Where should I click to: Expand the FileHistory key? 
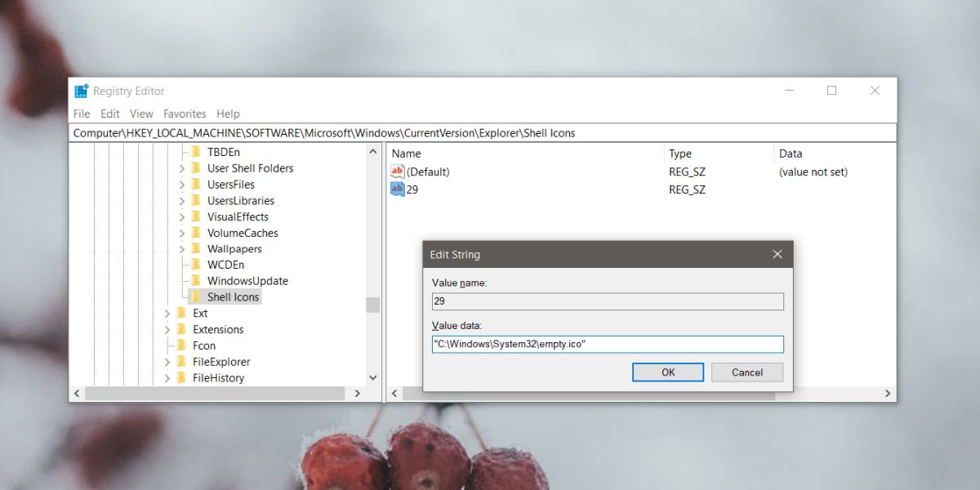(167, 377)
